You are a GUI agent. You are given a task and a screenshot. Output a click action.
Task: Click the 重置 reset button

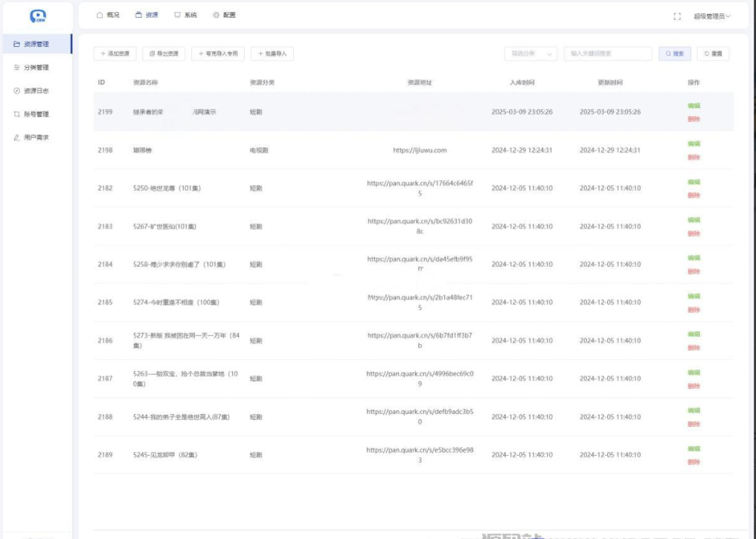point(713,54)
